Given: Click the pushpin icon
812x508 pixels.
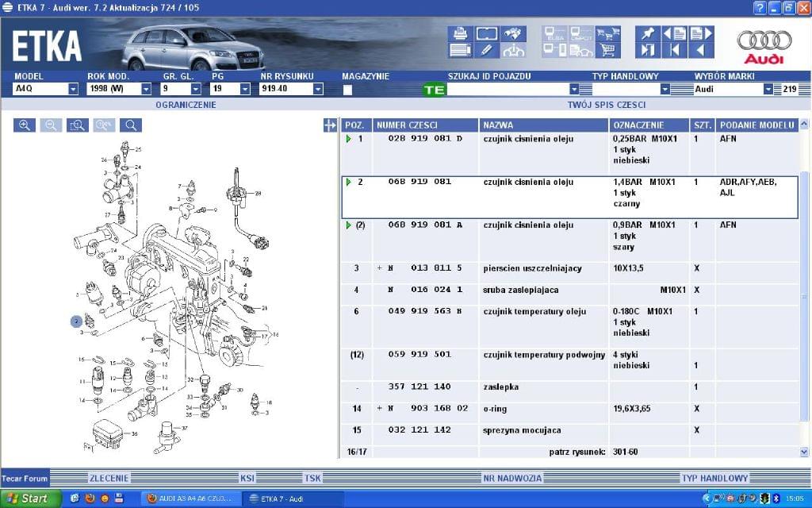Looking at the screenshot, I should pos(648,34).
